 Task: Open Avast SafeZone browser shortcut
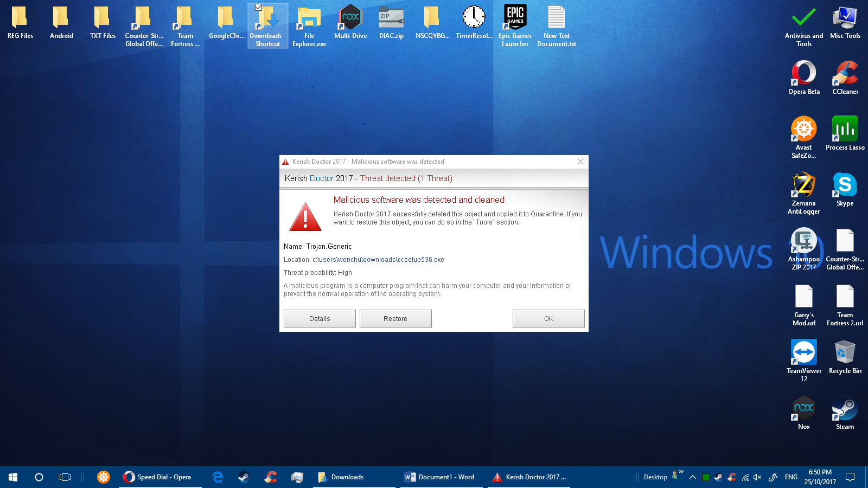[804, 137]
